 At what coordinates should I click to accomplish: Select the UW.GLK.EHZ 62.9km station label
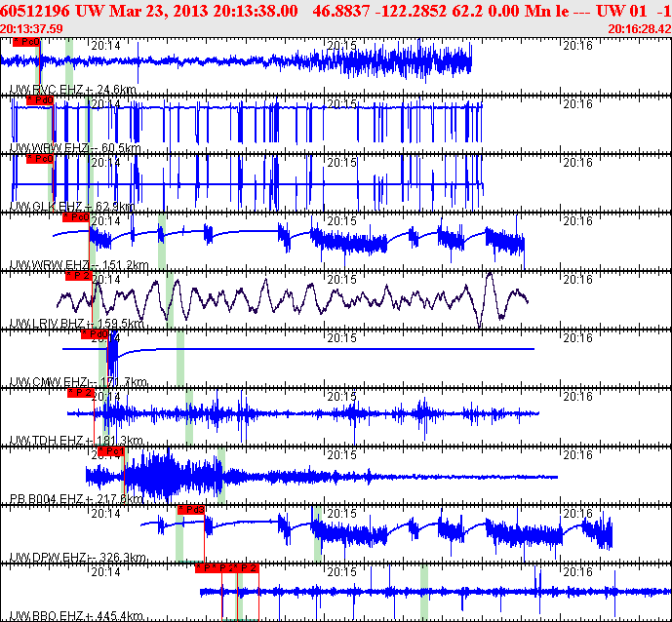click(72, 207)
